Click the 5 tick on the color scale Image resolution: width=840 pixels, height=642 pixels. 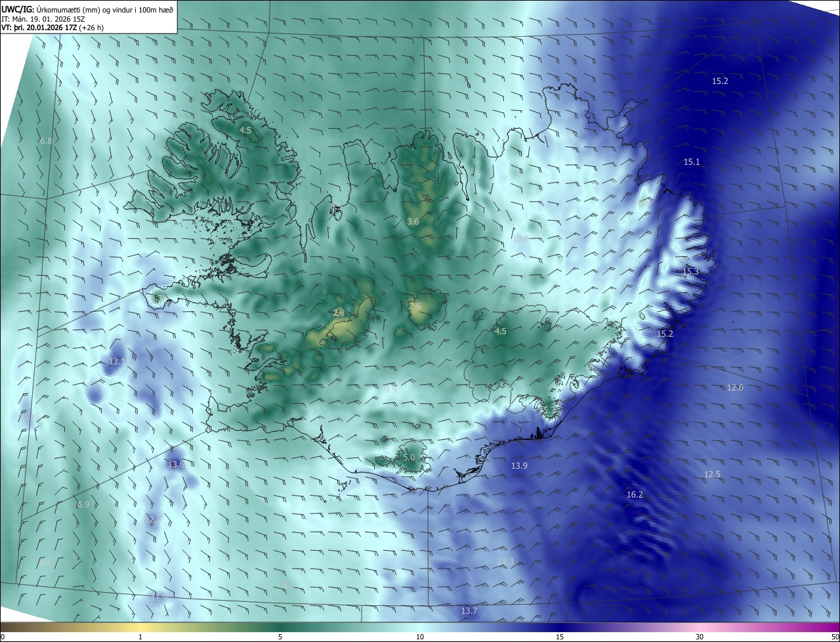click(280, 637)
